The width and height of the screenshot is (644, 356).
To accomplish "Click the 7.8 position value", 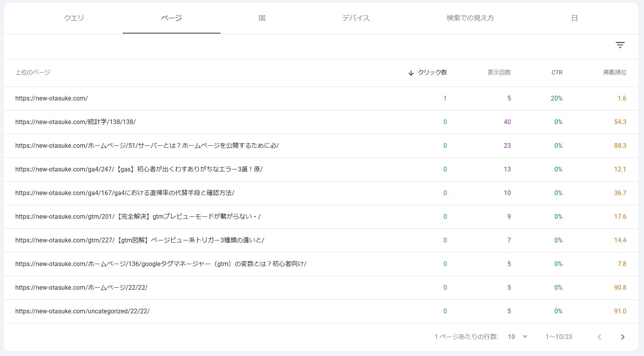I will point(622,264).
